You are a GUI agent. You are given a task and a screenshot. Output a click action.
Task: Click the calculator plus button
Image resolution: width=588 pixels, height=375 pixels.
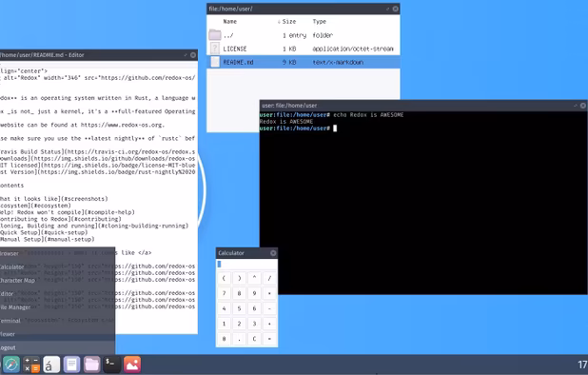[269, 324]
